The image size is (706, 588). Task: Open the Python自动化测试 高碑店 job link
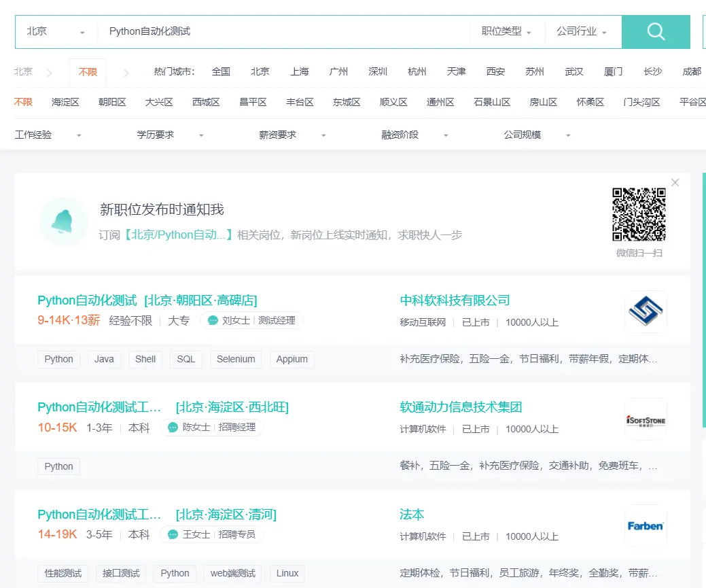point(147,300)
